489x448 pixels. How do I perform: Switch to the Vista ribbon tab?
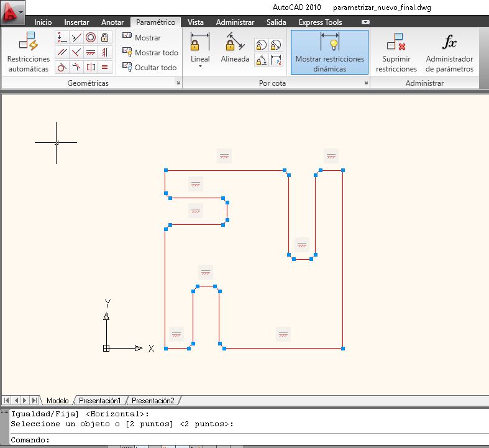(x=196, y=22)
